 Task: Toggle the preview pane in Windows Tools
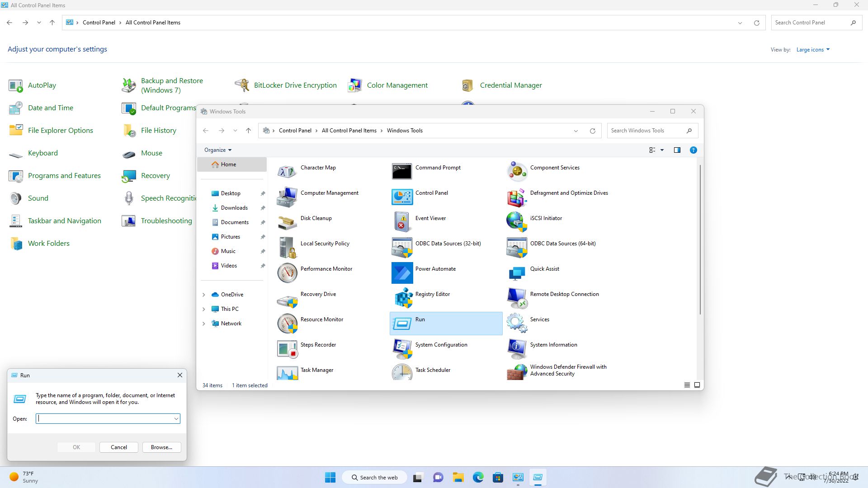pyautogui.click(x=677, y=150)
